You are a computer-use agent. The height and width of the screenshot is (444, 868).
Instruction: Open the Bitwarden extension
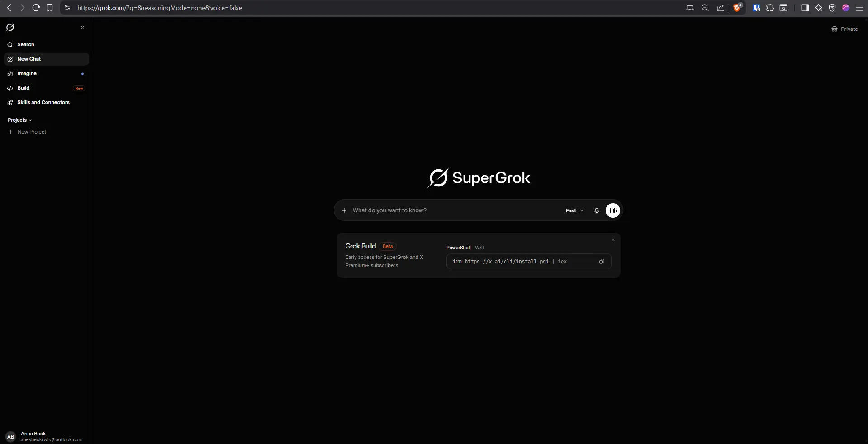coord(756,8)
